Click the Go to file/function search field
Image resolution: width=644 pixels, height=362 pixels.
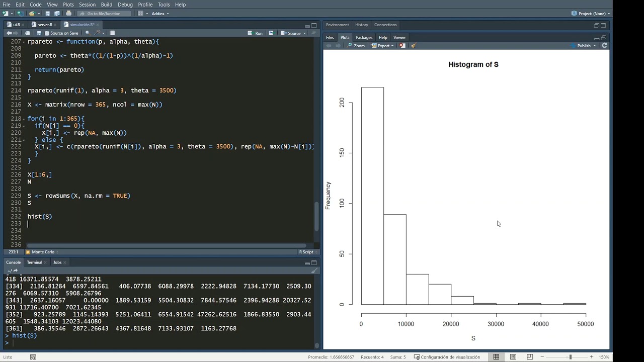point(103,14)
